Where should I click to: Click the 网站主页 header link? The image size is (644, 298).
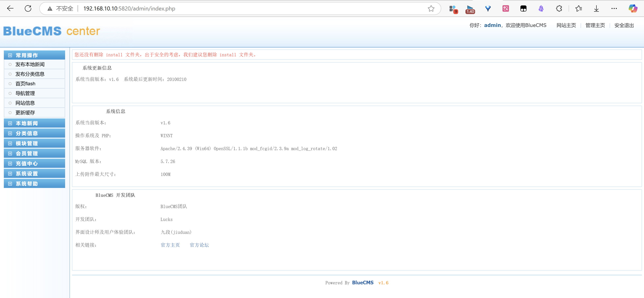coord(566,25)
